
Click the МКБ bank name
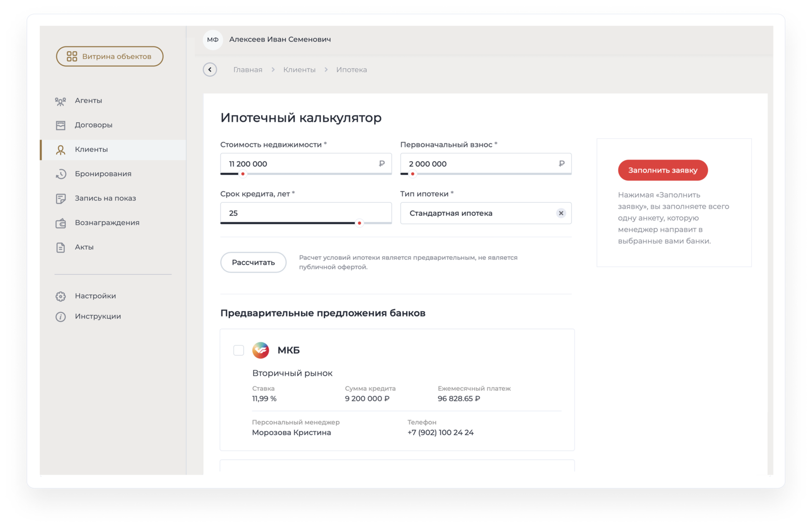click(x=289, y=350)
